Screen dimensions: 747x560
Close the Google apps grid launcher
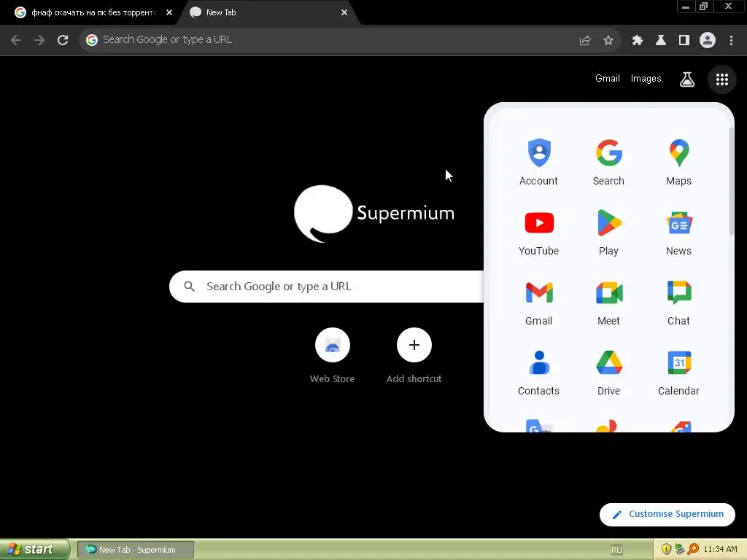[722, 79]
